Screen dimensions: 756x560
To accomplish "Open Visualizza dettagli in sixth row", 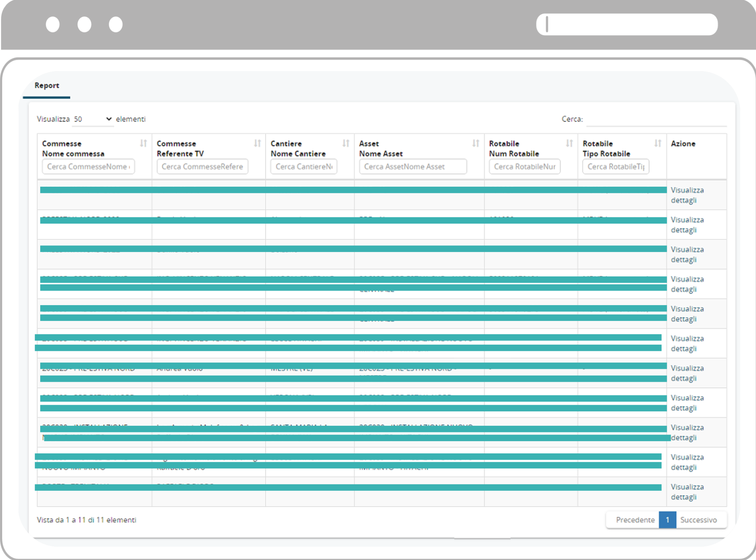I will 687,343.
